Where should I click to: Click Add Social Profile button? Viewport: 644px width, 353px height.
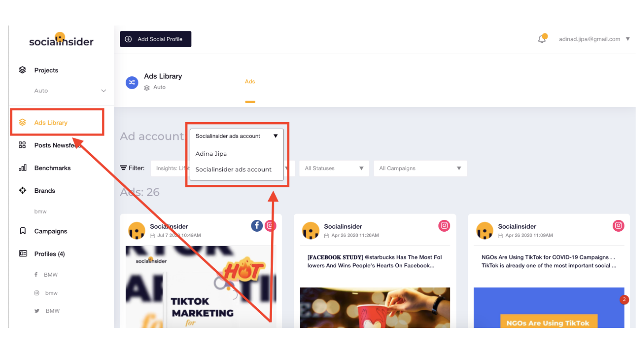[156, 39]
